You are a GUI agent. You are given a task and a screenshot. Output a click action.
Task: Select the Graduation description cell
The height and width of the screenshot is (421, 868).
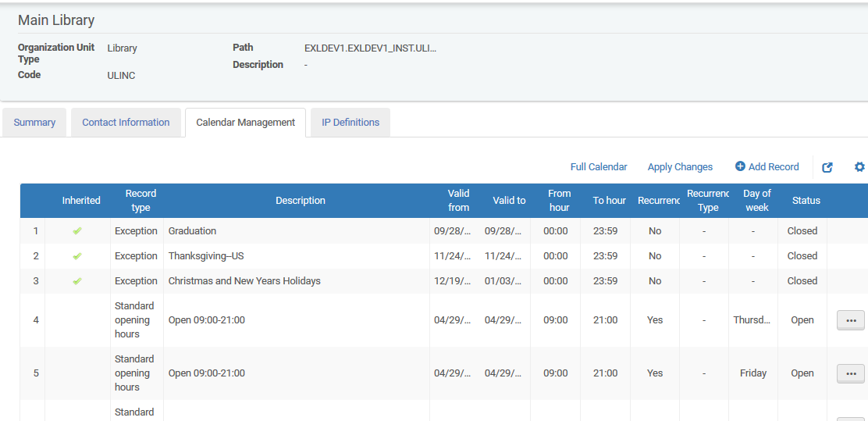(x=193, y=231)
